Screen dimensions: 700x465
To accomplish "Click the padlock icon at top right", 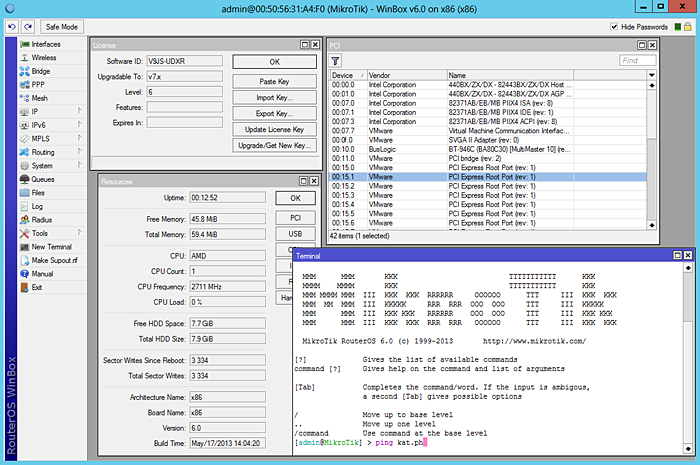I will [687, 26].
